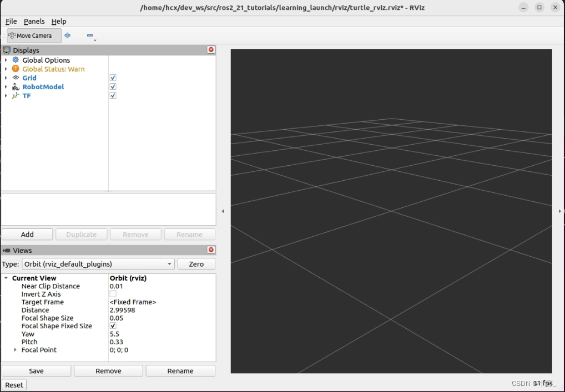Close the Views panel

pyautogui.click(x=211, y=250)
